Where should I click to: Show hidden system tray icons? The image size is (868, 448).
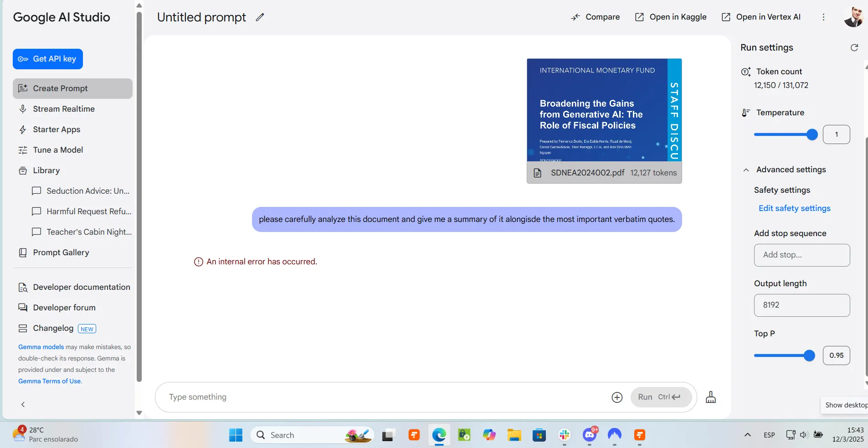[747, 435]
